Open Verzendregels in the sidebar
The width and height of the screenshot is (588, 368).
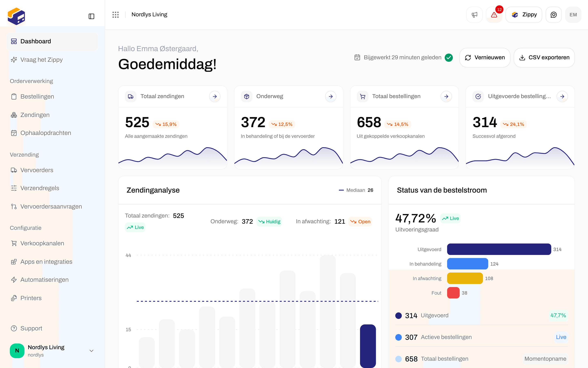(x=52, y=188)
